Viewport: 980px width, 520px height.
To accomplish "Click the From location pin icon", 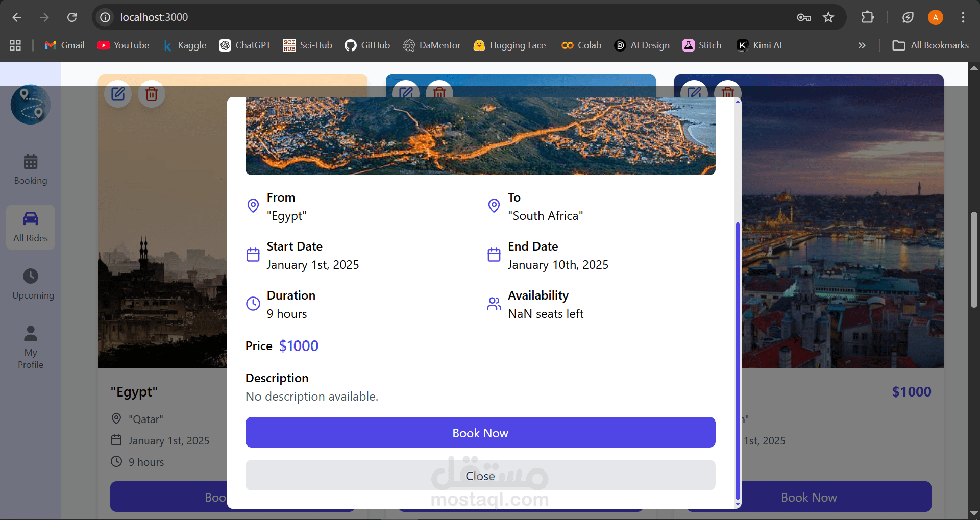I will (x=253, y=206).
